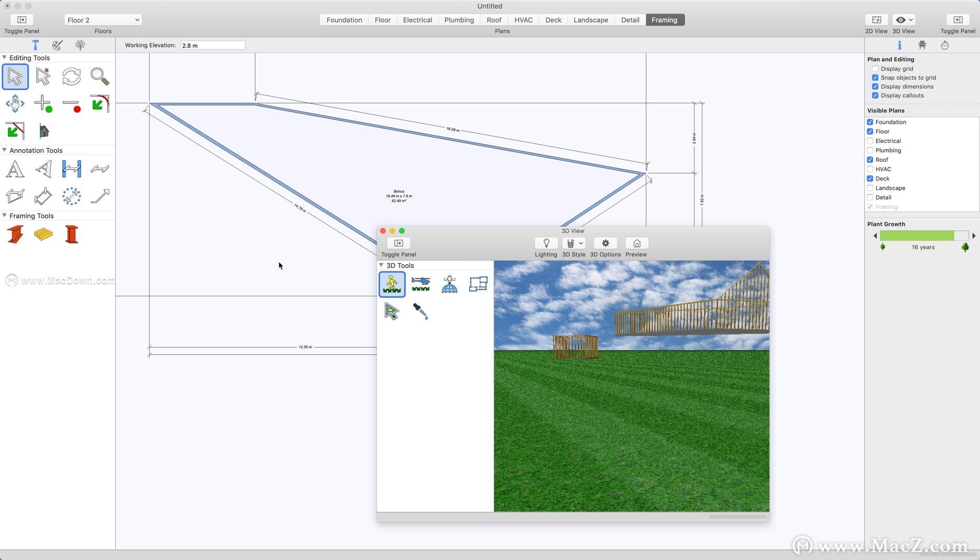Select the point edit arrow tool
Image resolution: width=980 pixels, height=560 pixels.
(43, 76)
